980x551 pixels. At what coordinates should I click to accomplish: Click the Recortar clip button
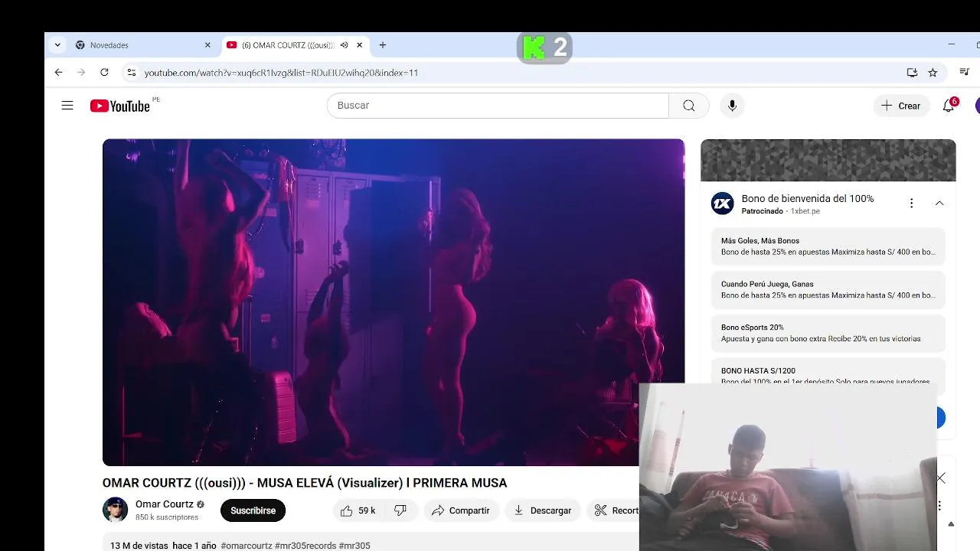point(613,510)
